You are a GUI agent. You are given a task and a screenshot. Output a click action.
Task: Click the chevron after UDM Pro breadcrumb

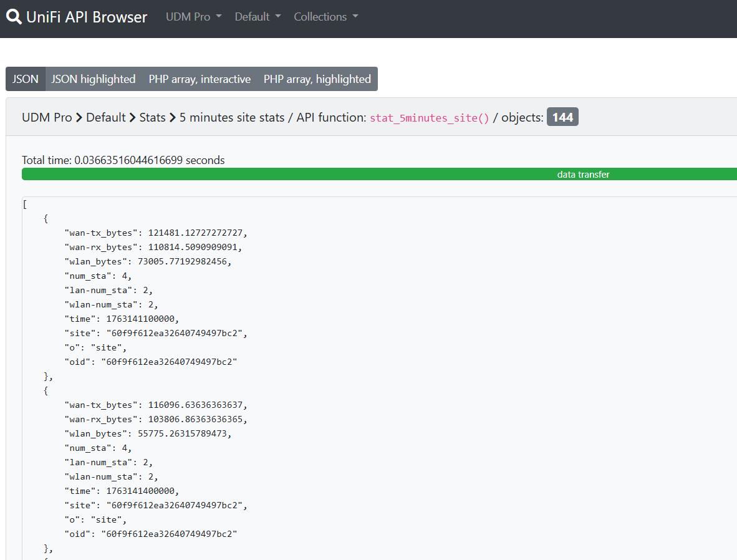point(79,118)
